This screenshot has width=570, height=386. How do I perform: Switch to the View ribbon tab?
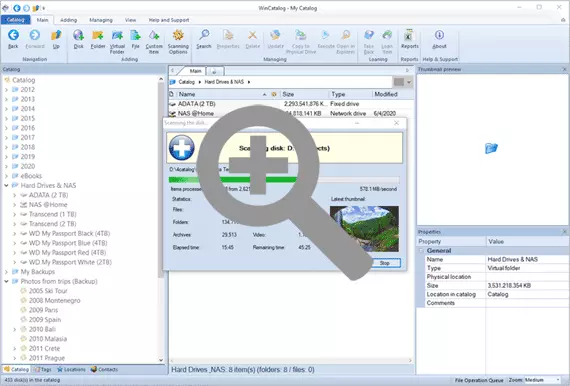pyautogui.click(x=130, y=20)
